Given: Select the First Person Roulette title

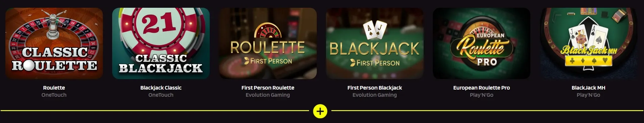Looking at the screenshot, I should coord(268,88).
